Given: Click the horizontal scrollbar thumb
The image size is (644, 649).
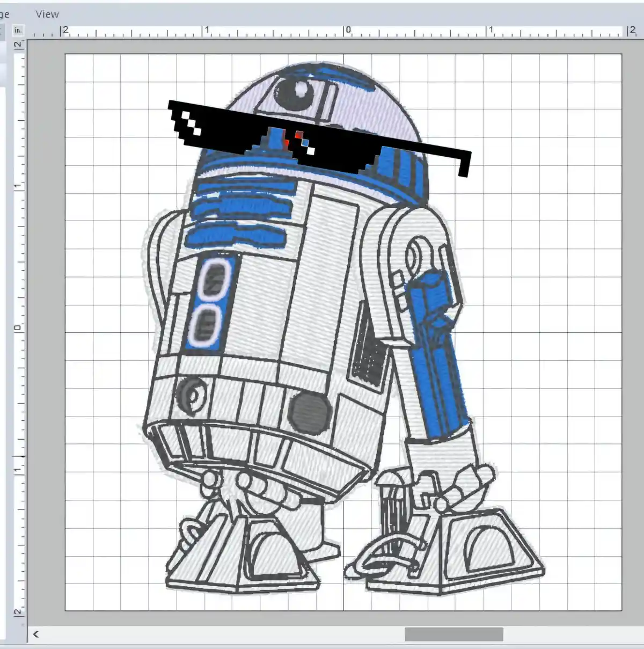Looking at the screenshot, I should click(x=454, y=634).
